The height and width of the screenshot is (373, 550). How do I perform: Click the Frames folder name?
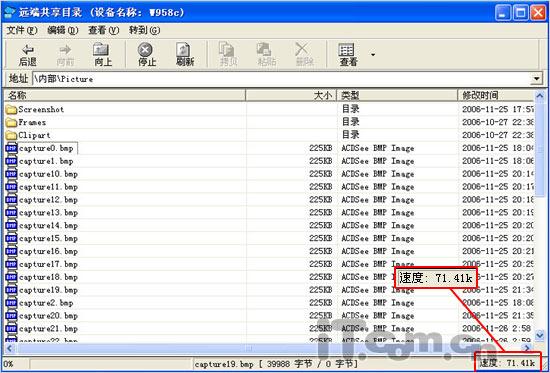[32, 122]
